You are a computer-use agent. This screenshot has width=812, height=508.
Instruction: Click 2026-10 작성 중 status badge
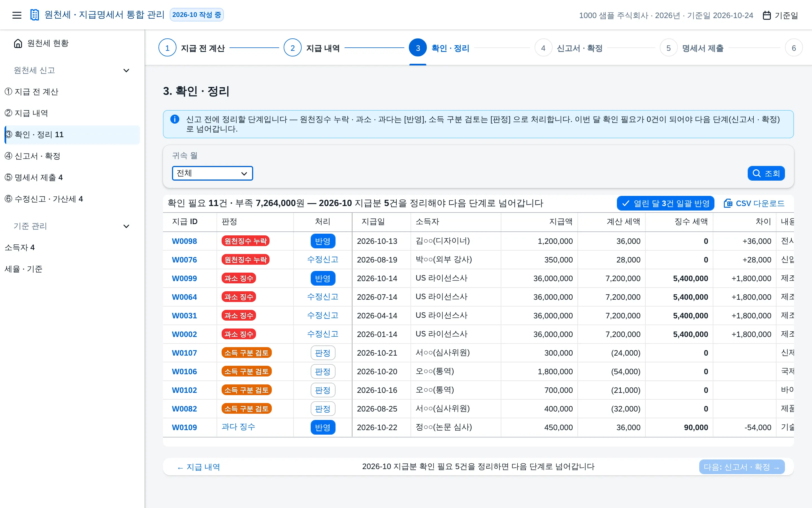point(197,15)
